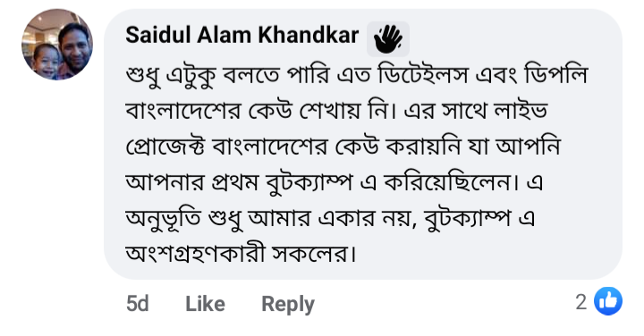Screen dimensions: 644x336
Task: Open Saidul Alam Khandkar's profile picture
Action: pyautogui.click(x=57, y=45)
